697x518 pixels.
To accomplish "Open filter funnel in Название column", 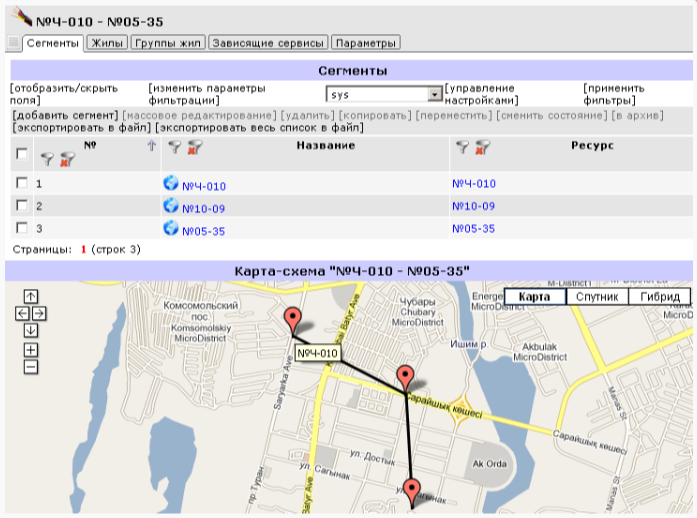I will coord(175,147).
